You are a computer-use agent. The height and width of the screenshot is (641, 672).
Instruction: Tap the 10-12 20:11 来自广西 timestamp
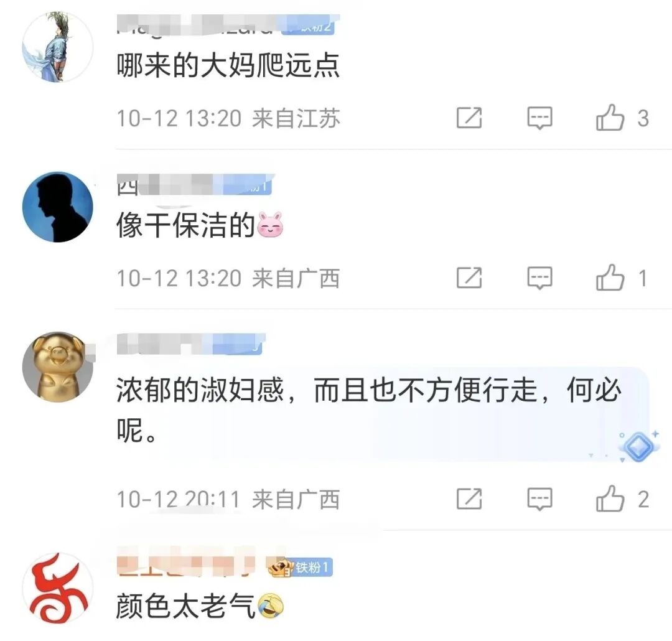(228, 500)
